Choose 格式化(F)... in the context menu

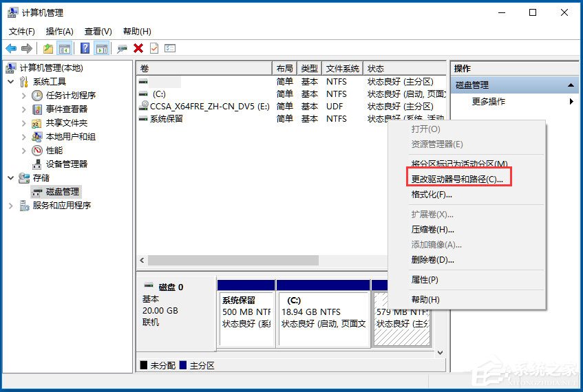tap(432, 195)
